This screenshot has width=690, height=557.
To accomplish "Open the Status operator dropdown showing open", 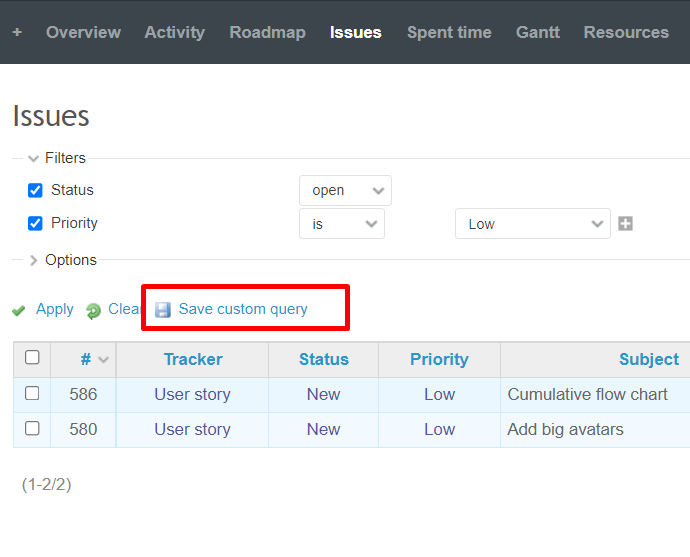I will point(345,190).
